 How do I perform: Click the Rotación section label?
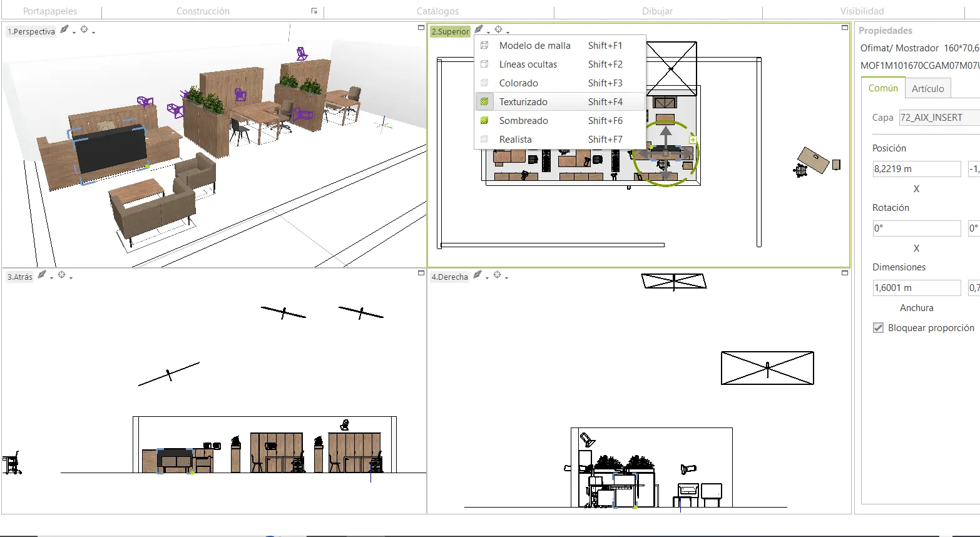(891, 208)
